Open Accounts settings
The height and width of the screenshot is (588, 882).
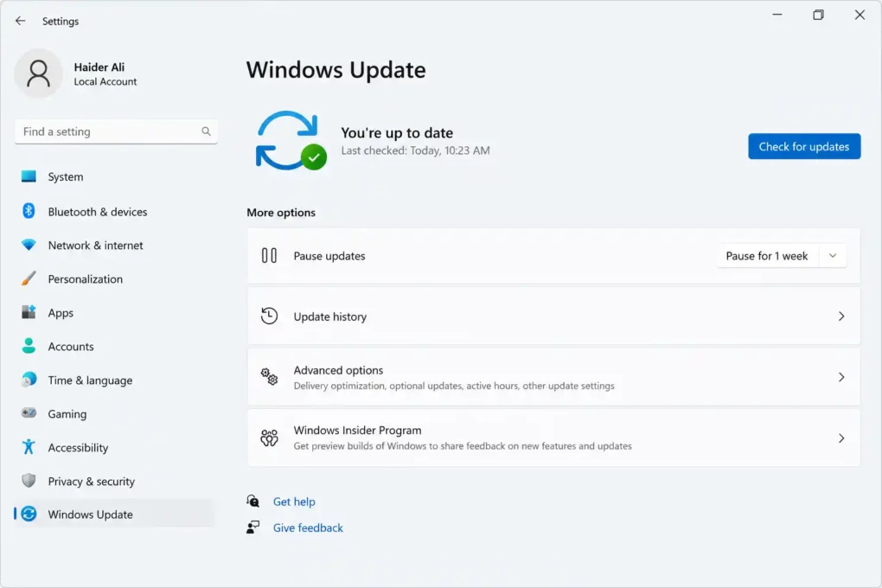click(115, 347)
